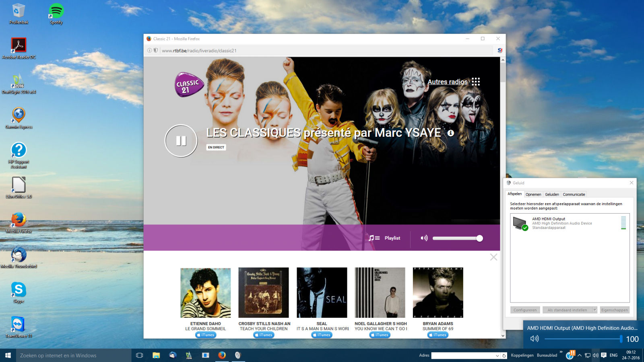Pause the Classic 21 live stream

point(181,141)
